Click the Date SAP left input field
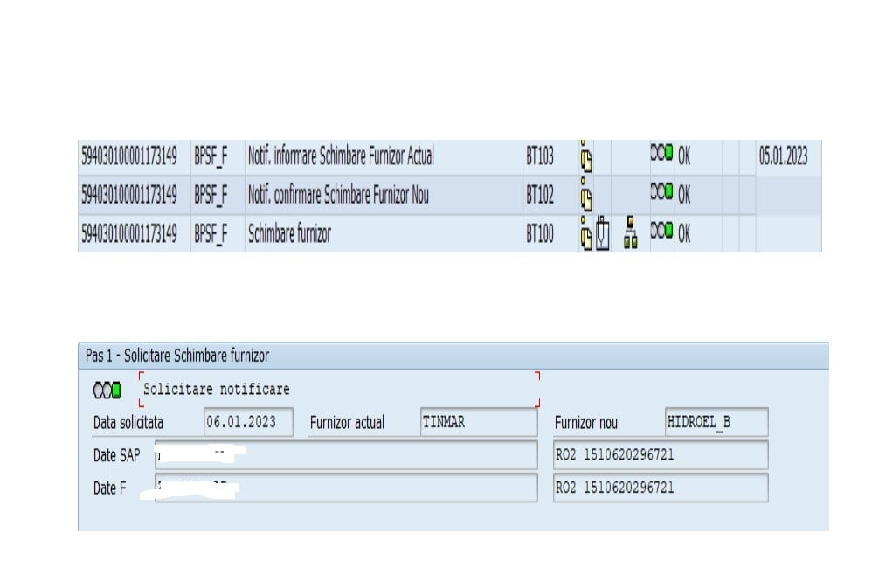 [x=346, y=455]
